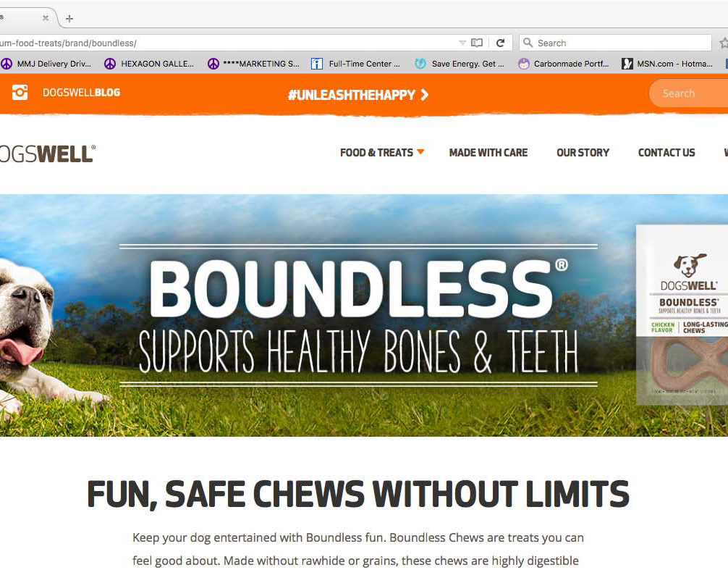The width and height of the screenshot is (728, 570).
Task: Close the current browser tab
Action: (46, 18)
